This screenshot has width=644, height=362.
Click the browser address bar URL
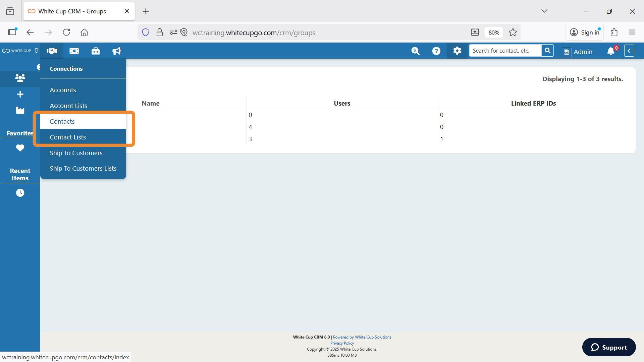point(254,33)
